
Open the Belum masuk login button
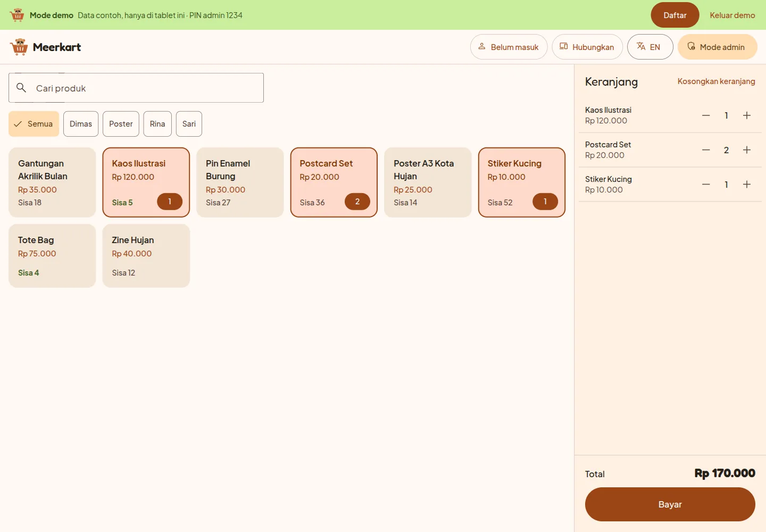509,47
